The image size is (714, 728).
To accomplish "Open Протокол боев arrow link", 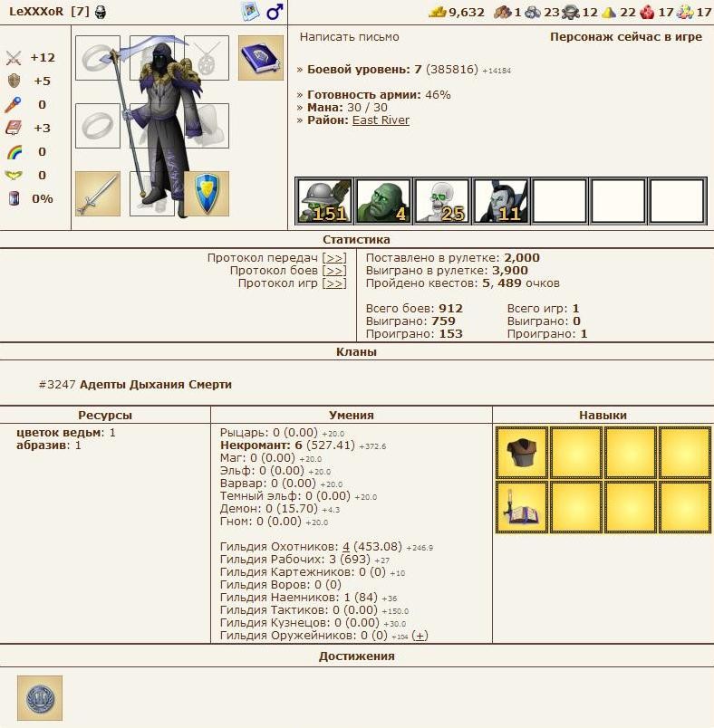I will (334, 271).
